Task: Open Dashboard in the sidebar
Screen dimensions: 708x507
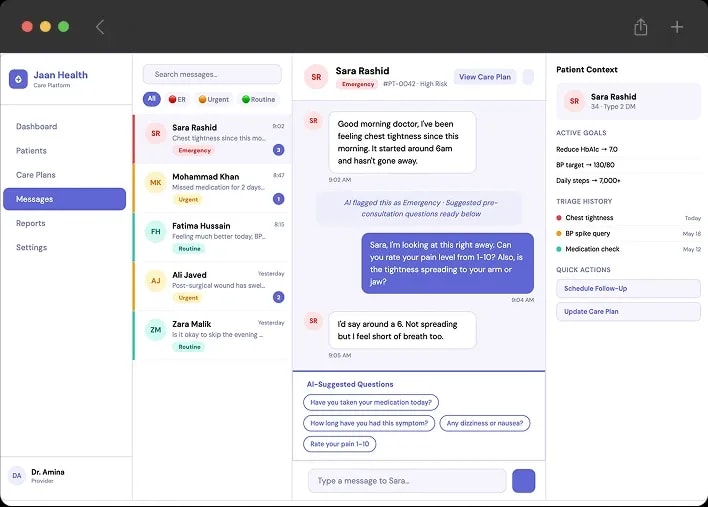Action: tap(65, 126)
